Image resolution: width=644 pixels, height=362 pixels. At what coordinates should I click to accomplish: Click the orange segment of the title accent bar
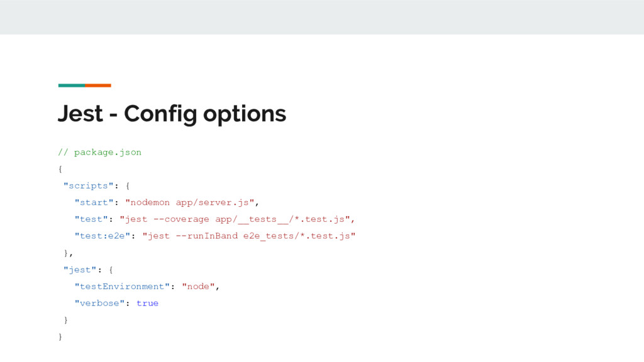point(98,85)
